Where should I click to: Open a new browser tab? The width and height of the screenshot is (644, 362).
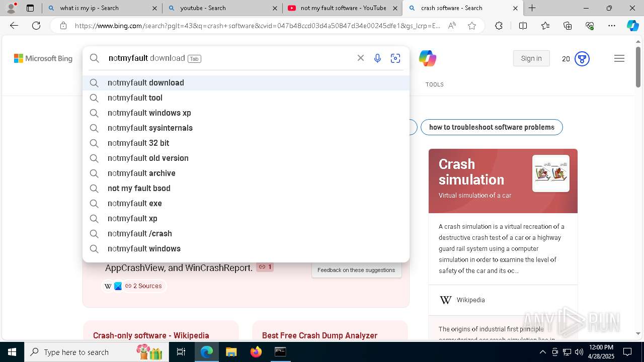[532, 8]
